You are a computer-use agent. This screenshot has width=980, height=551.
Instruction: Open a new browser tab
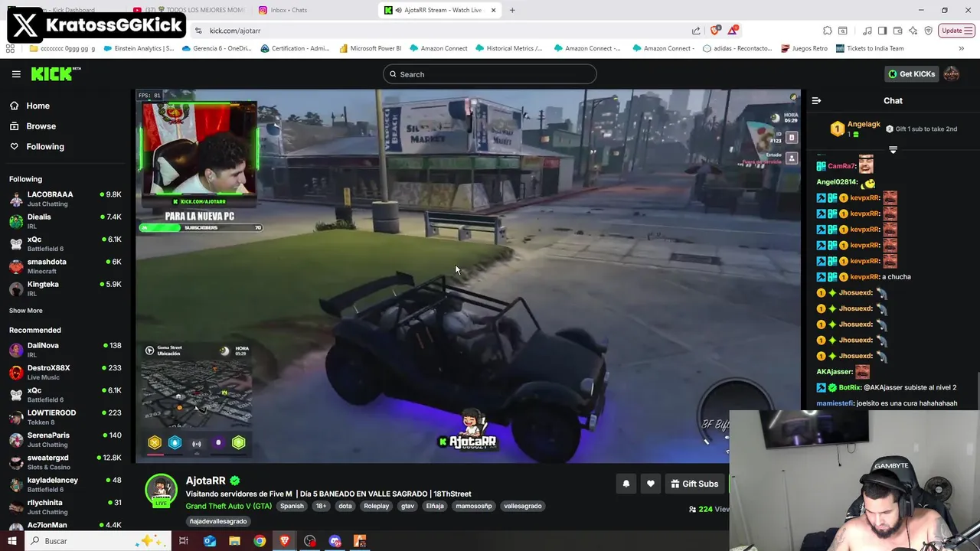pos(512,10)
